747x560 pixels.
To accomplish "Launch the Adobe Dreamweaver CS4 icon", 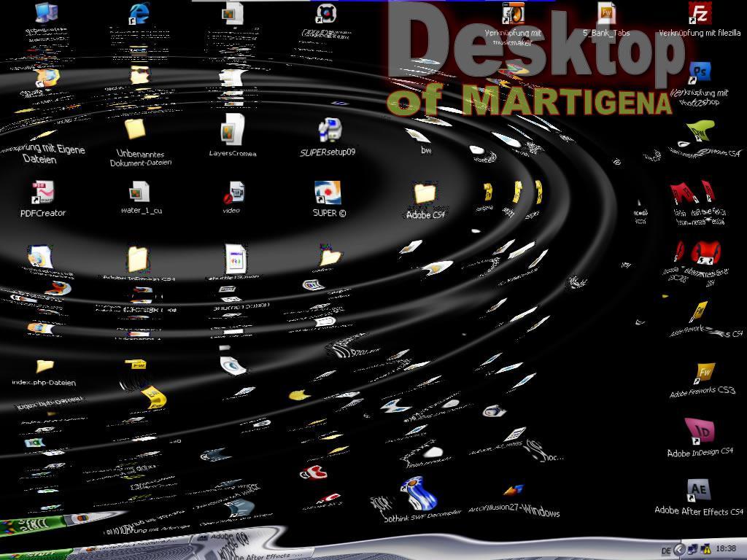I will click(700, 131).
